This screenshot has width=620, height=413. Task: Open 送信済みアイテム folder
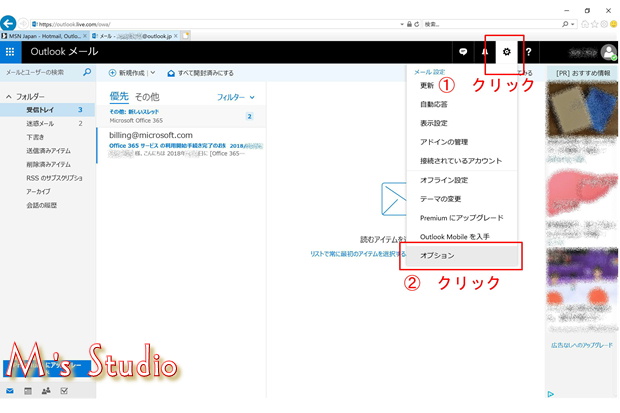point(47,151)
